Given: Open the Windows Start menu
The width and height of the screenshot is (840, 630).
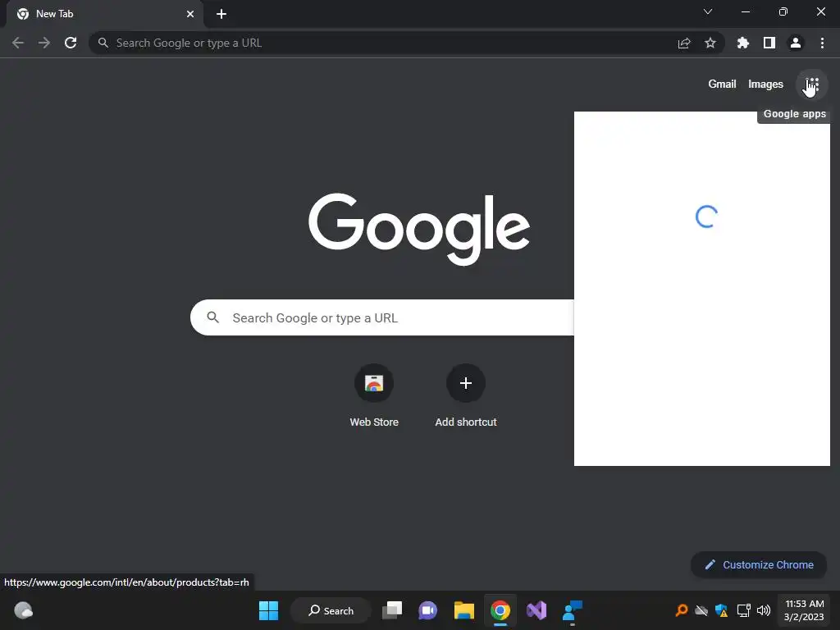Looking at the screenshot, I should coord(268,610).
